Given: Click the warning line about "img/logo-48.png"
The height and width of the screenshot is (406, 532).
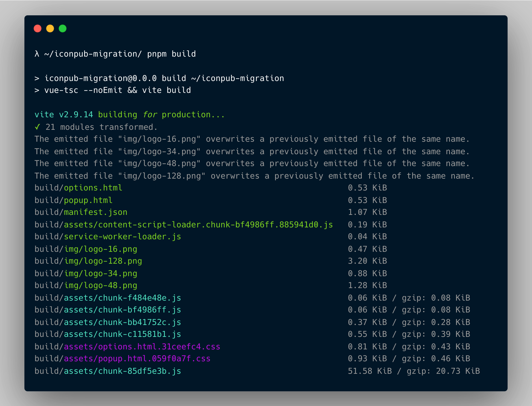Looking at the screenshot, I should (252, 163).
